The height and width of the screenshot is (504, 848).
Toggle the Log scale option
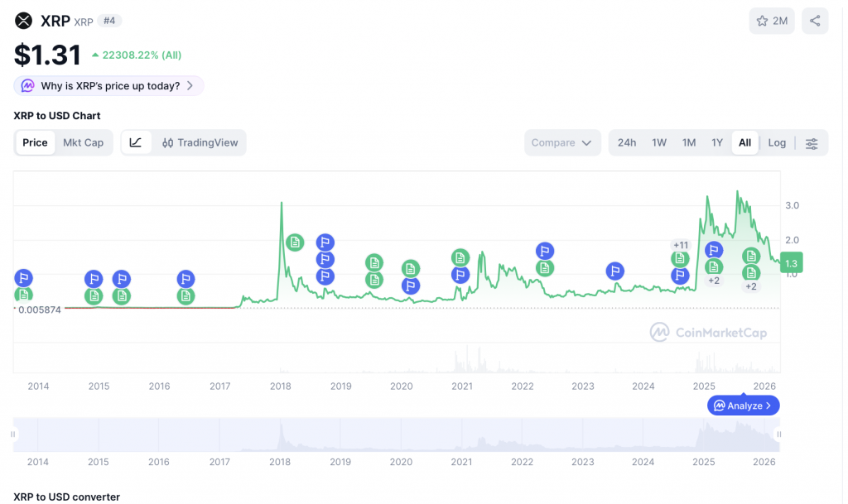(777, 142)
